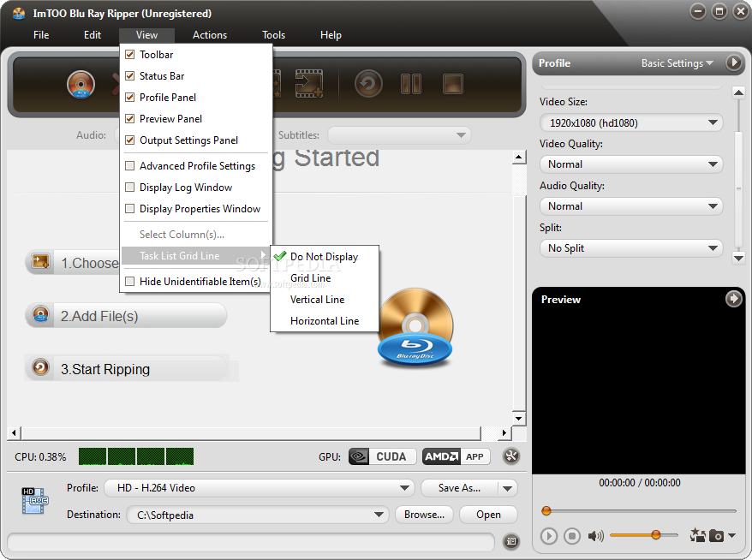Open the File menu

41,35
